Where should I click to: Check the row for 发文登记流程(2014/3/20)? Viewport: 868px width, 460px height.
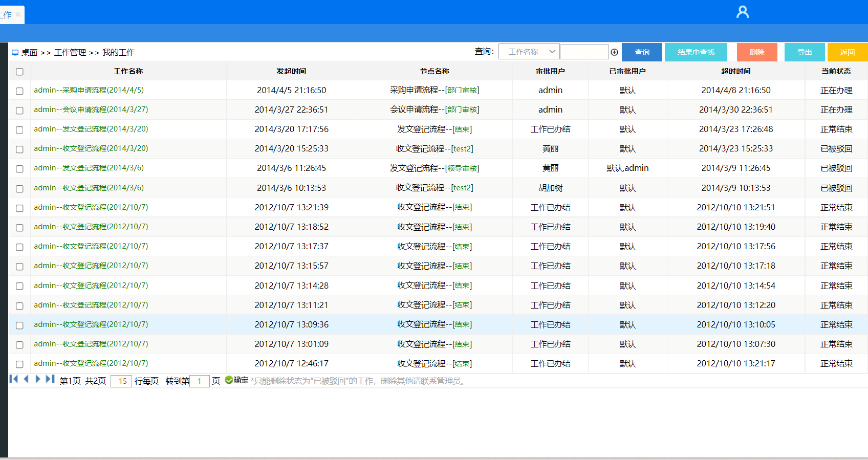[19, 130]
